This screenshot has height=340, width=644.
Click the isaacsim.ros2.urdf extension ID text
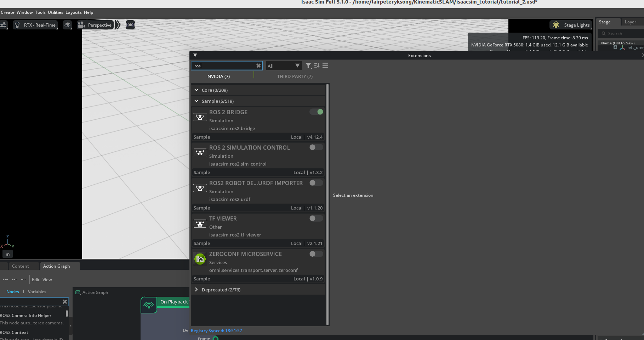click(230, 199)
